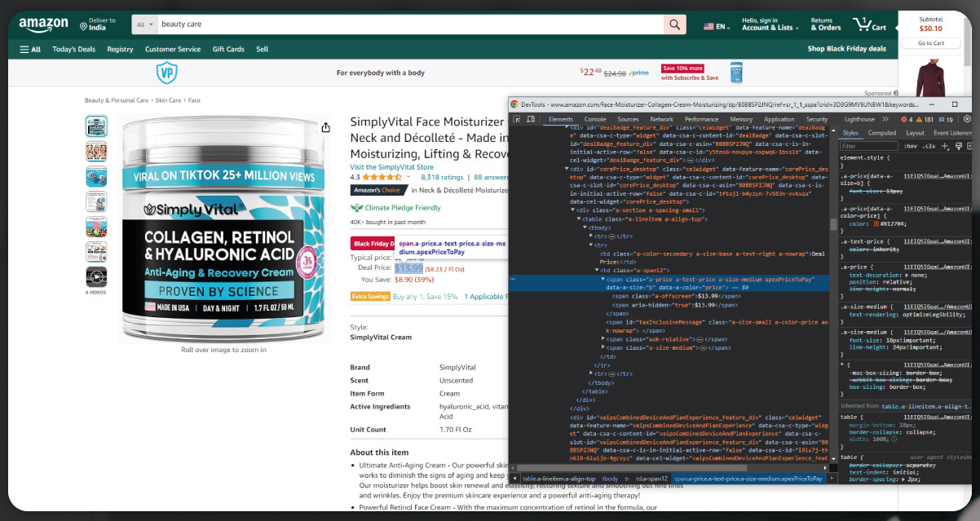Click the blue issues count 19
This screenshot has width=980, height=521.
947,119
